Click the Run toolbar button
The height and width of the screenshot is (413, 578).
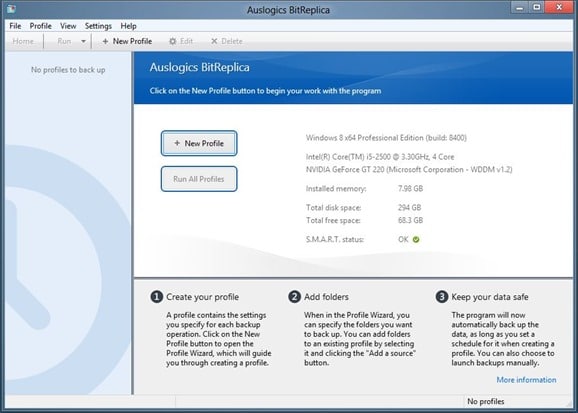[64, 41]
